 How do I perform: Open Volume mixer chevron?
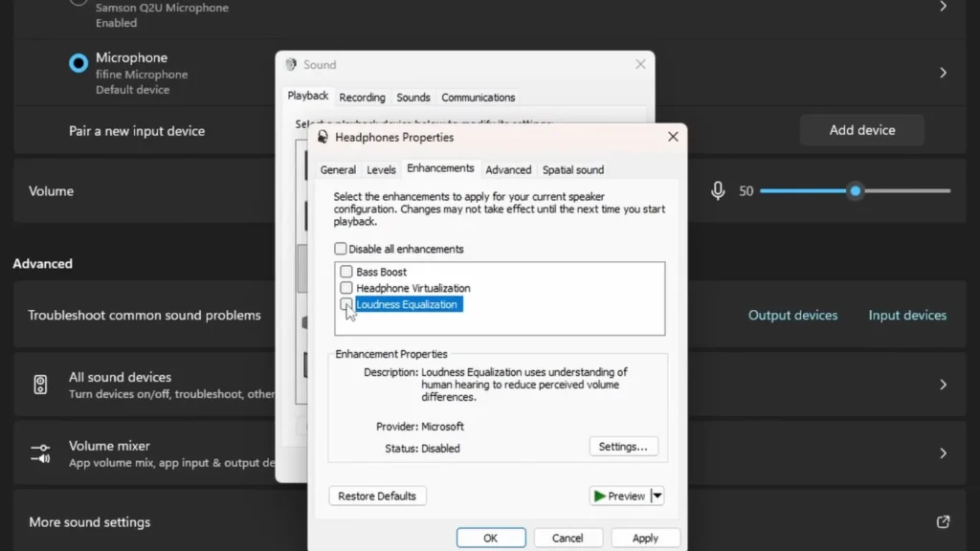click(943, 453)
